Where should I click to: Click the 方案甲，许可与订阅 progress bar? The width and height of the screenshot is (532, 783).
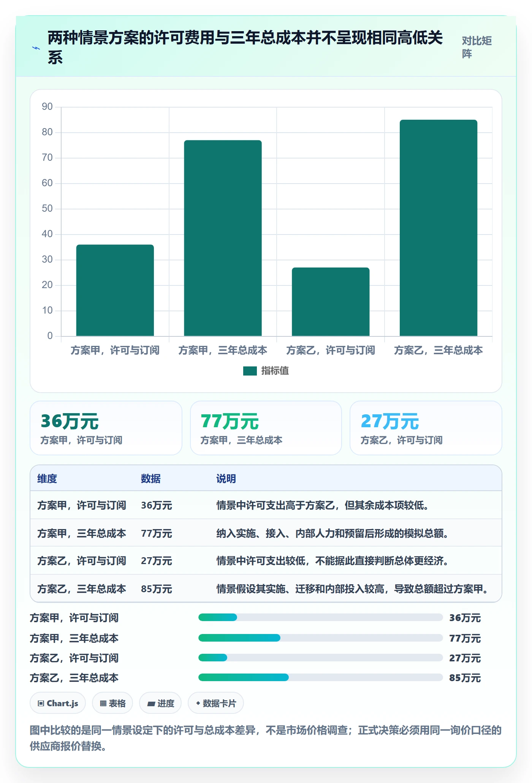point(320,618)
